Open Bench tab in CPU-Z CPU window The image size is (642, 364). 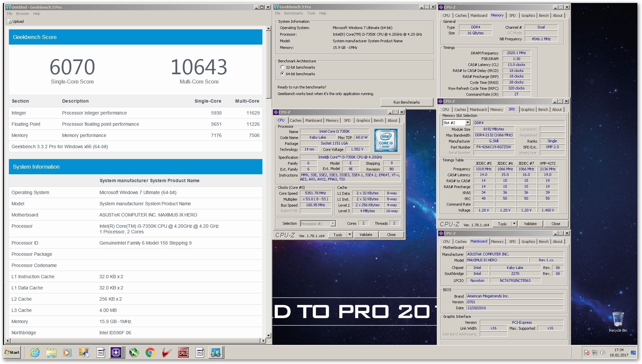pyautogui.click(x=378, y=120)
